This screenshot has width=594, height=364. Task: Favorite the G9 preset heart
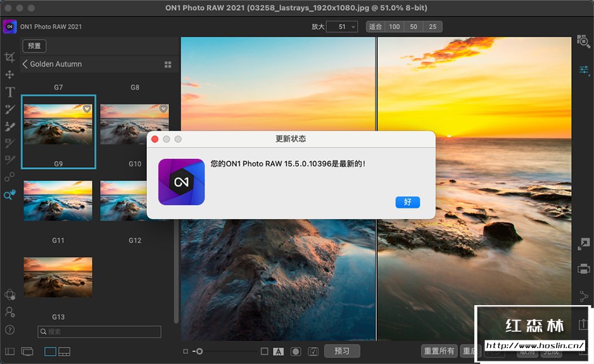pos(87,109)
